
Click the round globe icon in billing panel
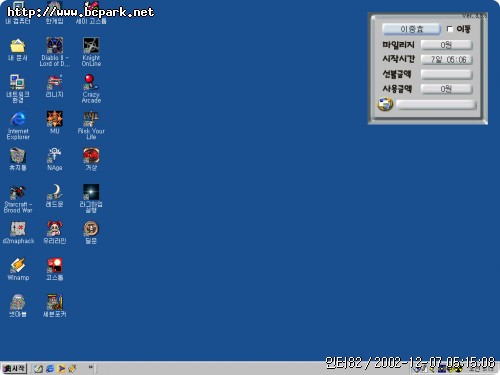pyautogui.click(x=385, y=104)
